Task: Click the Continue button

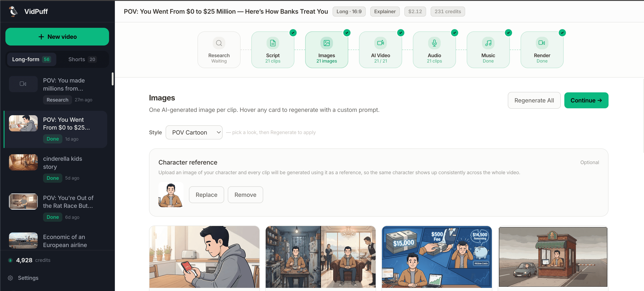Action: point(586,100)
